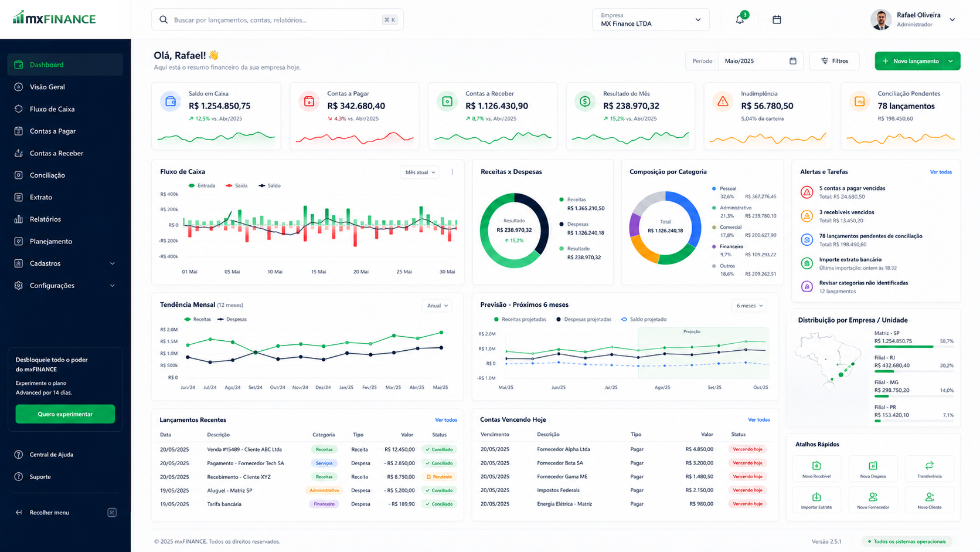Open the calendar icon in top bar
The image size is (980, 552).
777,19
